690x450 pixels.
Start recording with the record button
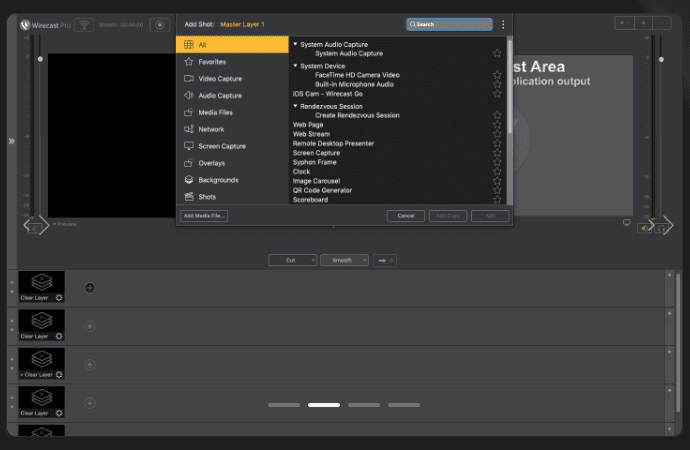159,25
